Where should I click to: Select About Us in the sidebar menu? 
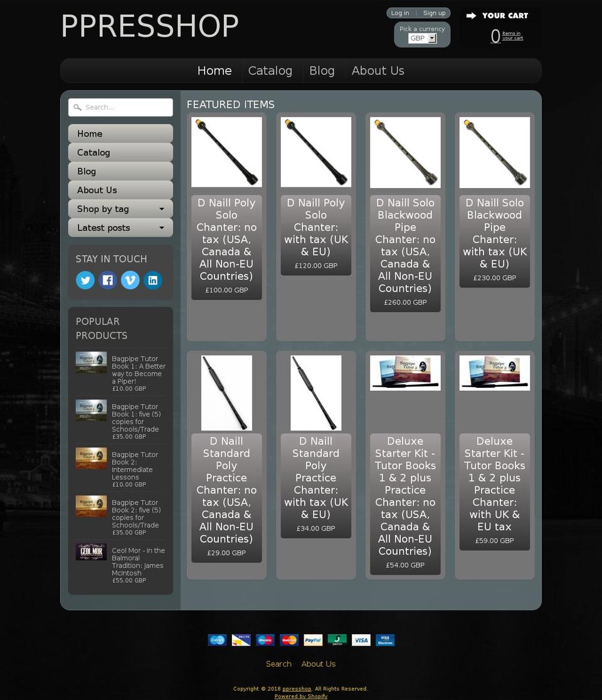click(120, 190)
